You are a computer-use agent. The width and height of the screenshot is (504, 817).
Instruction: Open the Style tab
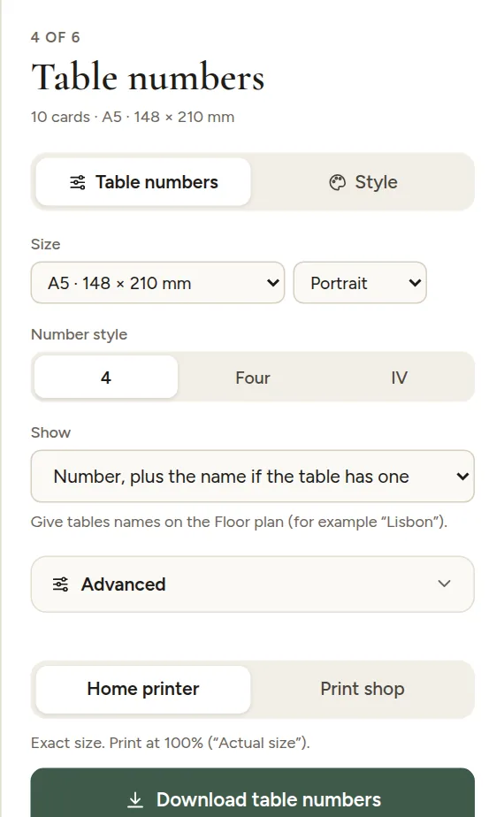363,182
